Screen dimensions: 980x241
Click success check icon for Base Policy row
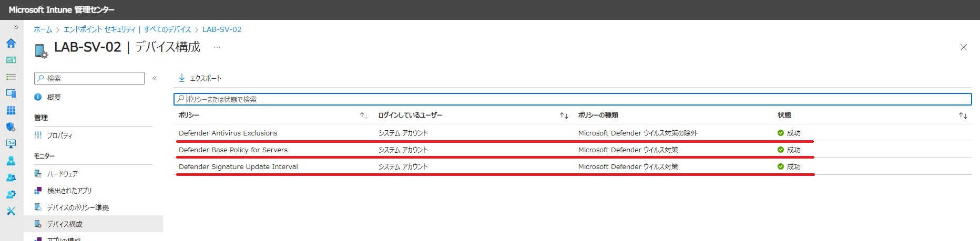[781, 150]
